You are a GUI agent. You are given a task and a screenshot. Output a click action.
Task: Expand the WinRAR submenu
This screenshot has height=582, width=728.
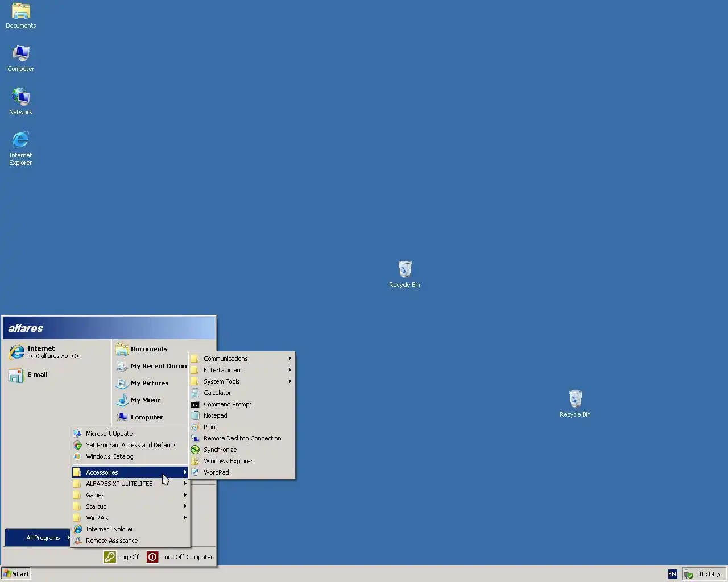tap(130, 518)
